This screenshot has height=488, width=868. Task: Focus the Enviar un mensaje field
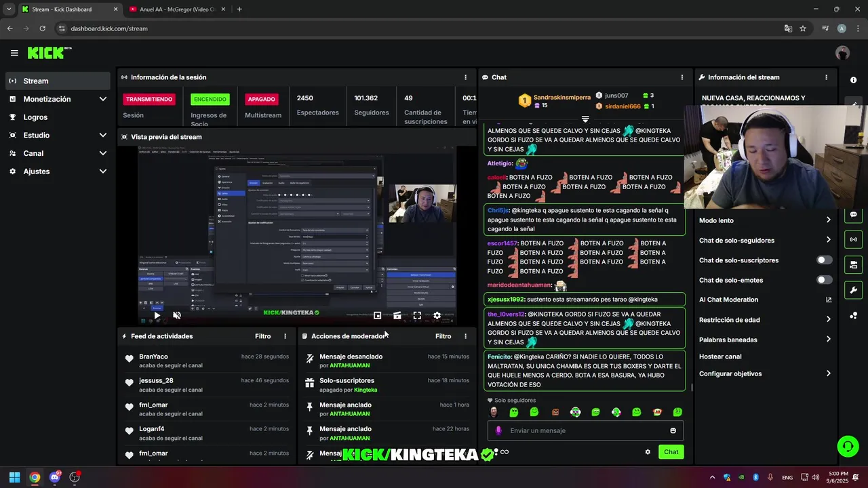click(x=585, y=430)
